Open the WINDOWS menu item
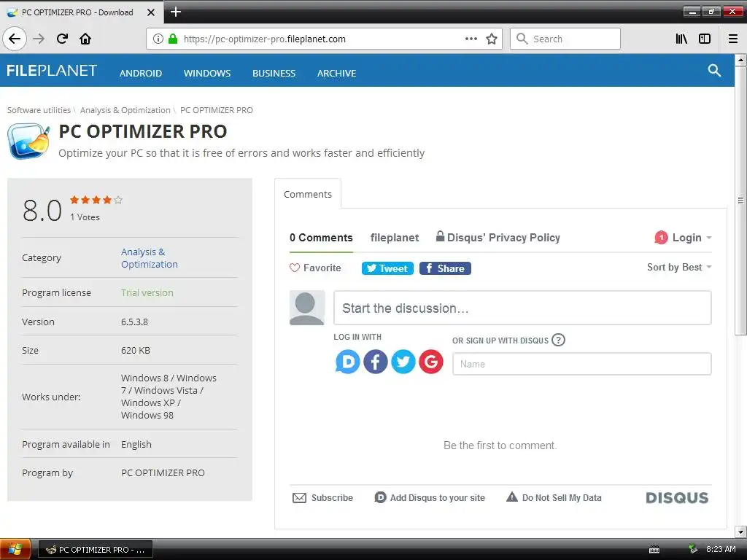The height and width of the screenshot is (560, 747). [207, 74]
